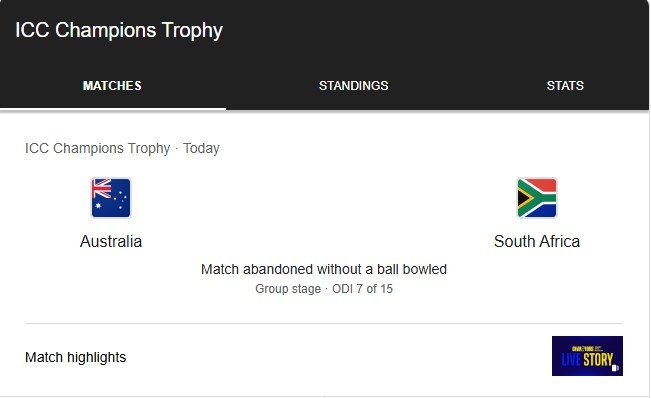
Task: Switch to the STANDINGS tab
Action: coord(353,85)
